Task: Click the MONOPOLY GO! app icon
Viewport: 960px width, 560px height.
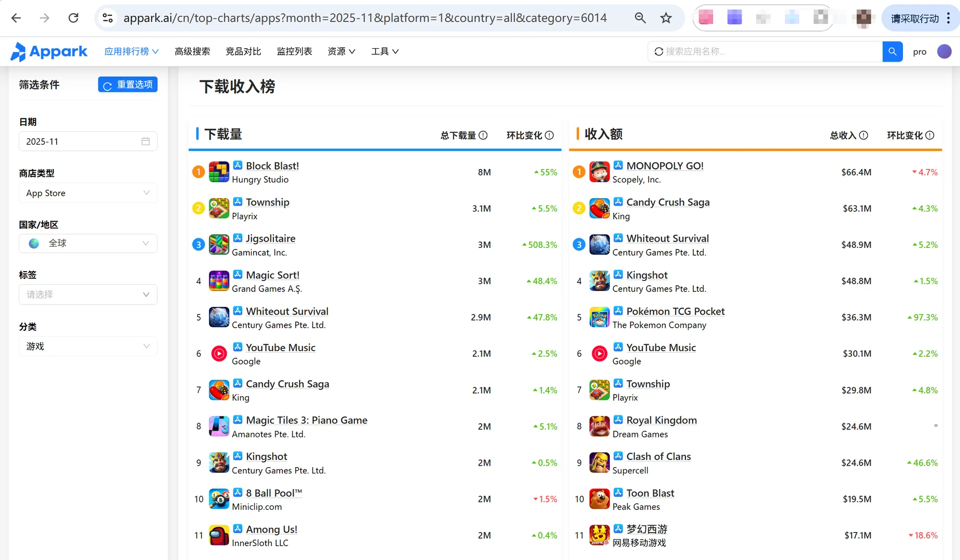Action: 599,172
